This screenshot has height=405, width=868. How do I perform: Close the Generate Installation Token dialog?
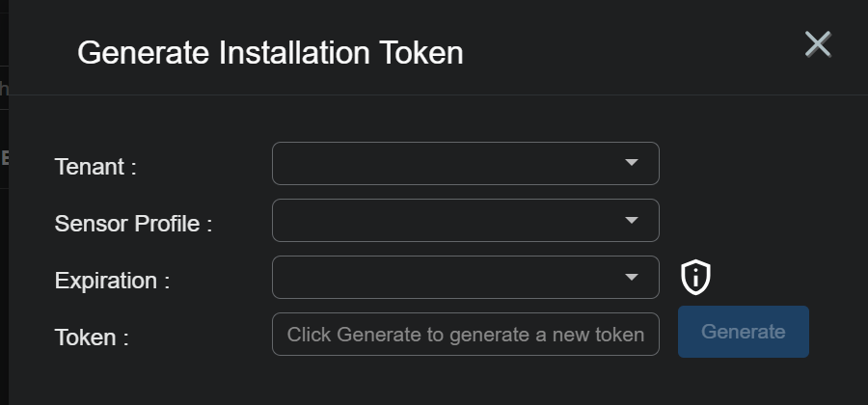point(818,44)
